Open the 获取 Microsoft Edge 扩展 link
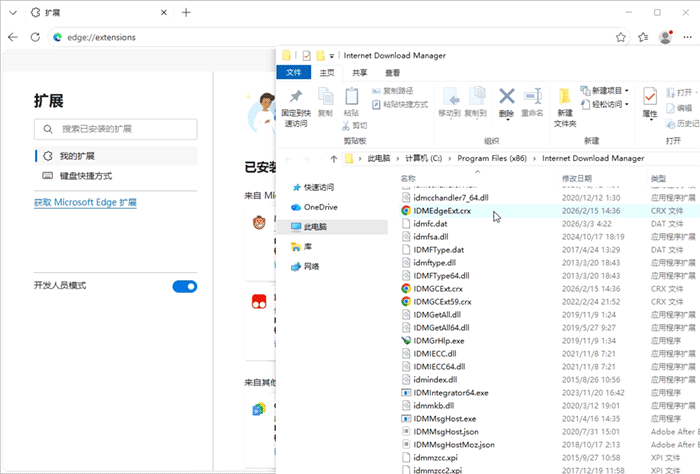The height and width of the screenshot is (474, 700). point(85,202)
